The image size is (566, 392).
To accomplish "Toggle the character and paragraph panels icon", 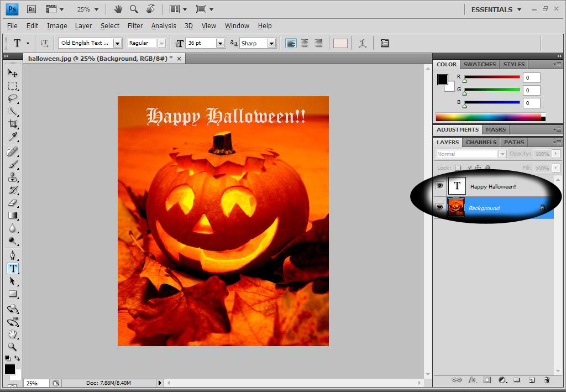I will [x=385, y=43].
